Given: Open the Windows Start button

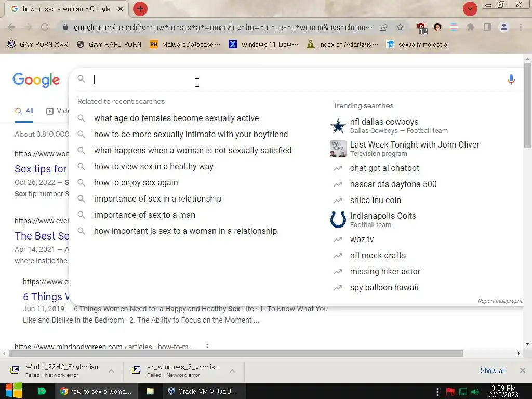Looking at the screenshot, I should coord(14,391).
